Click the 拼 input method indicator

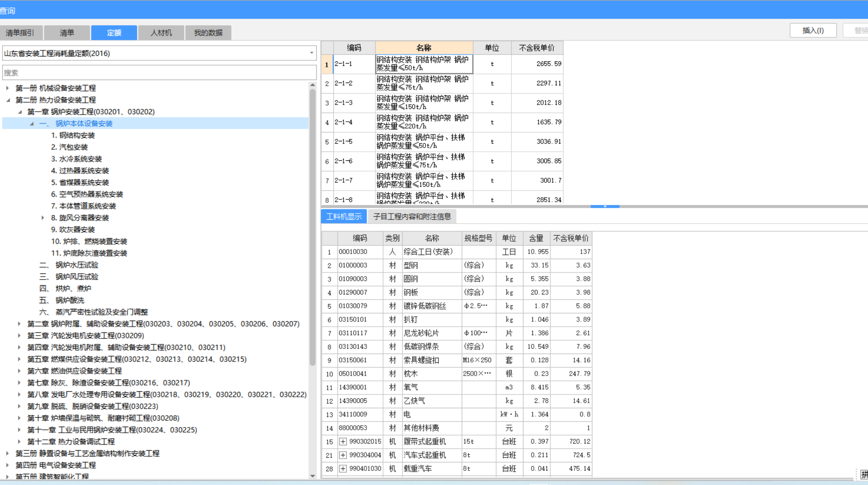[864, 474]
